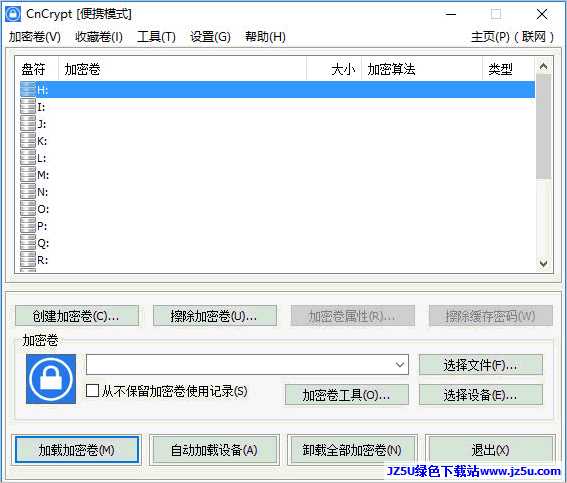The width and height of the screenshot is (567, 483).
Task: Click 卸载全部加密卷(N) button
Action: click(352, 450)
